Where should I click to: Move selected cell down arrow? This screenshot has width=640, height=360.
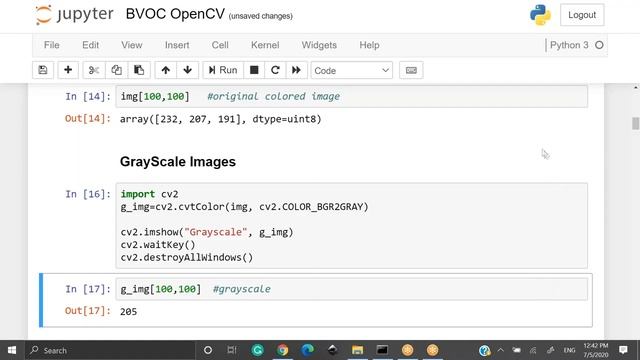click(187, 70)
